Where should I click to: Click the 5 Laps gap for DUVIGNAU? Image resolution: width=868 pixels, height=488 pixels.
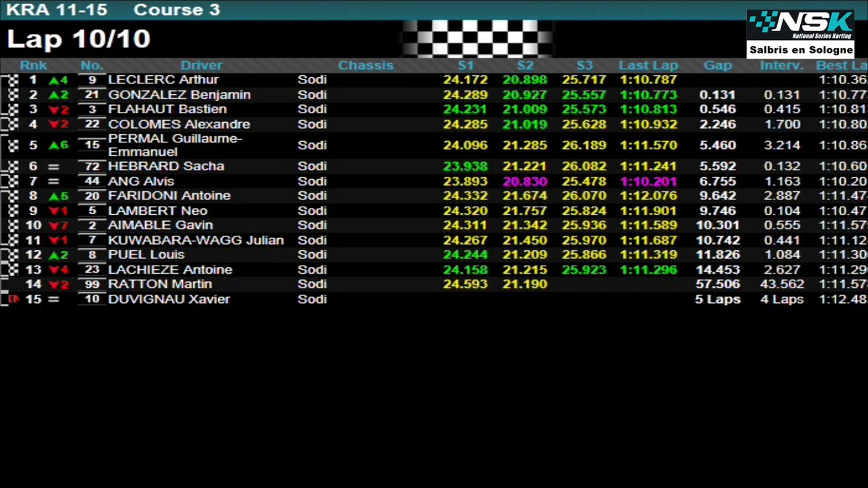717,300
